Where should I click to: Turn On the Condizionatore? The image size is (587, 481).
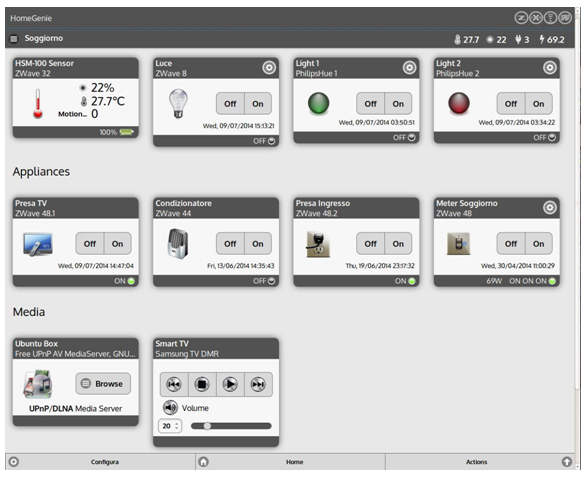pos(258,244)
